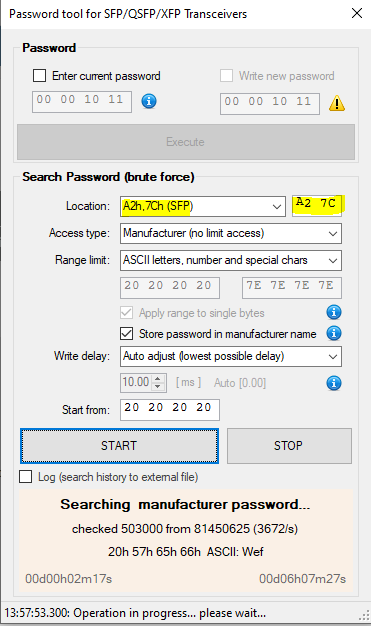Close the Password tool window
The width and height of the screenshot is (371, 626).
357,13
